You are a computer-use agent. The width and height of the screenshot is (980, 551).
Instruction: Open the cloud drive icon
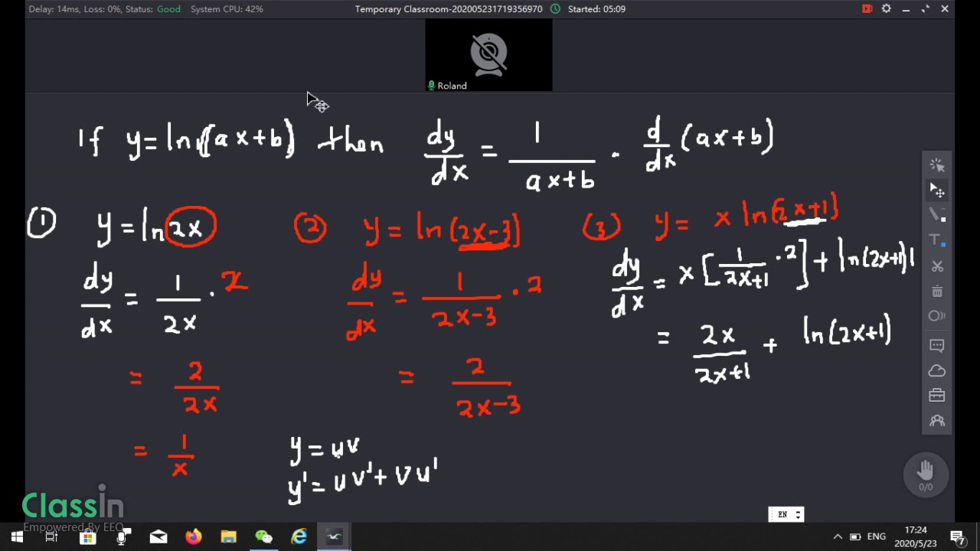point(937,371)
